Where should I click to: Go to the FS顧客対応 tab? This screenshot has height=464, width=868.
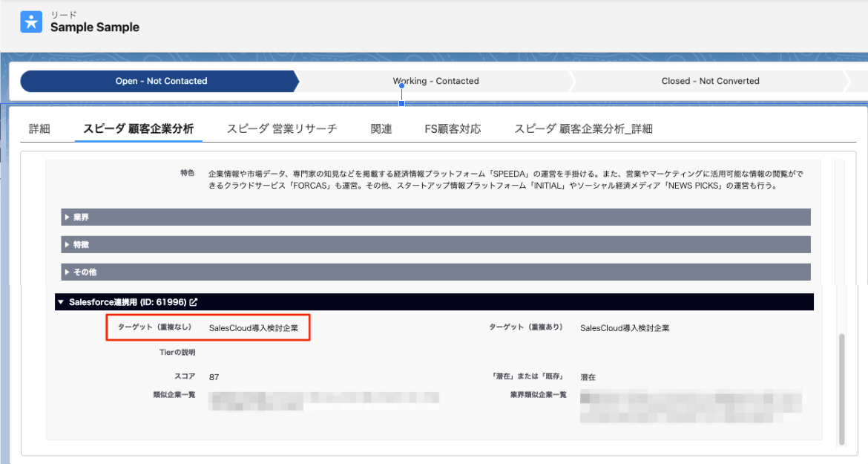[453, 128]
